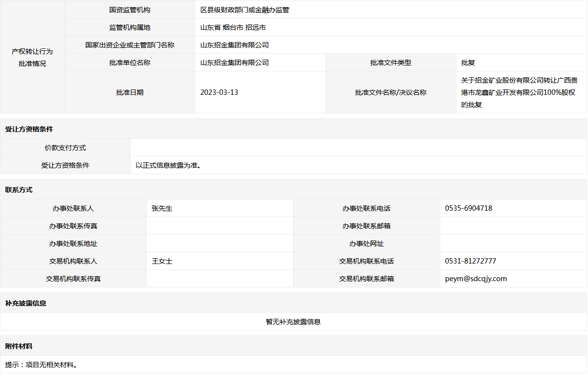Select 山东招金集团有限公司 in the 批准单位名称 row
Image resolution: width=588 pixels, height=376 pixels.
(x=235, y=63)
